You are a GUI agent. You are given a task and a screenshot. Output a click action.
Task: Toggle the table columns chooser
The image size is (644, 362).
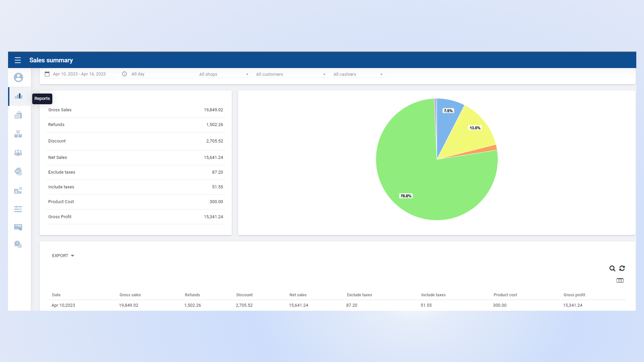(620, 281)
